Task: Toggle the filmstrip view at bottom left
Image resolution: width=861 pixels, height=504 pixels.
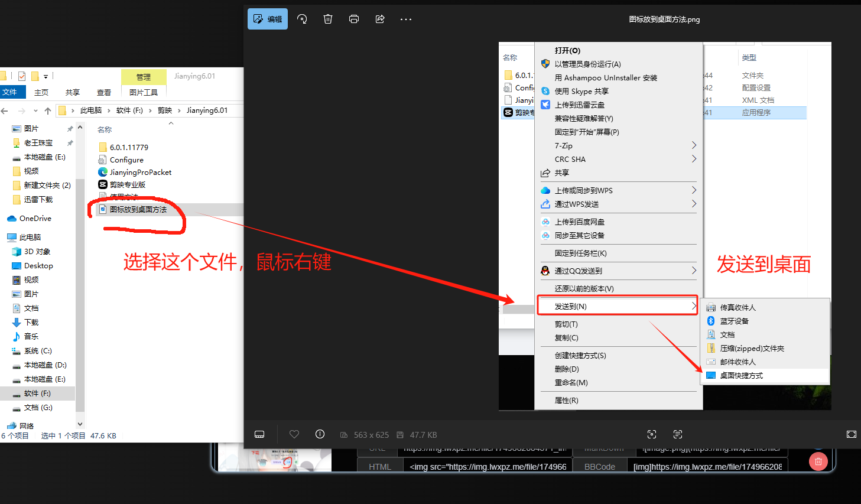Action: [259, 434]
